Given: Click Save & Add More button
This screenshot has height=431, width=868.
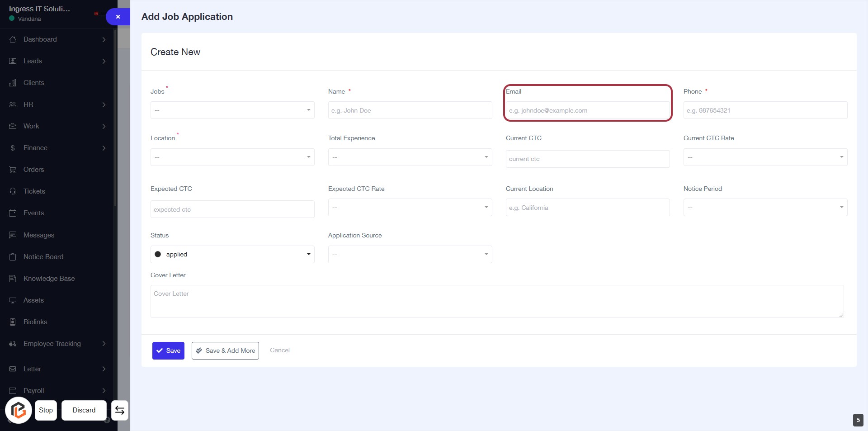Looking at the screenshot, I should point(225,350).
